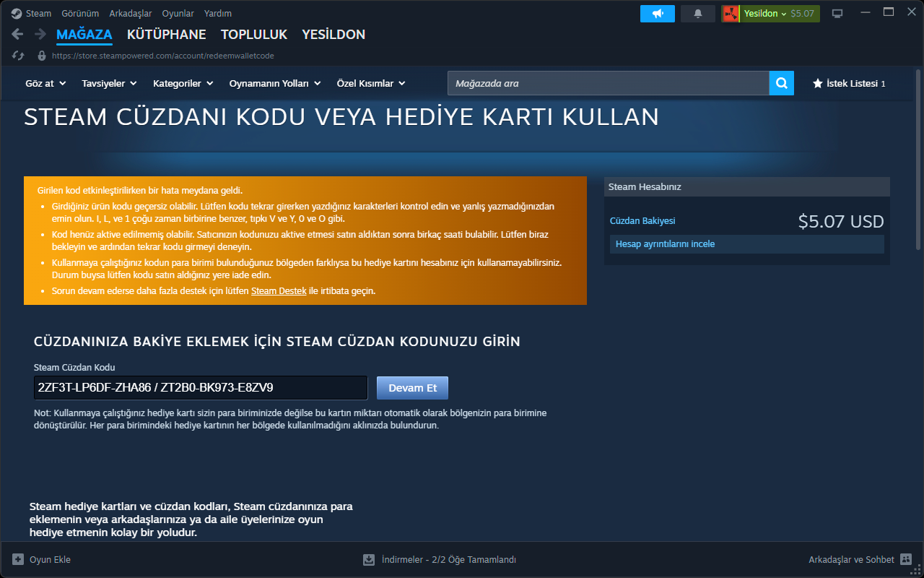Screen dimensions: 924x578
Task: Click the plus icon beside Oyun Ekle
Action: pos(18,559)
